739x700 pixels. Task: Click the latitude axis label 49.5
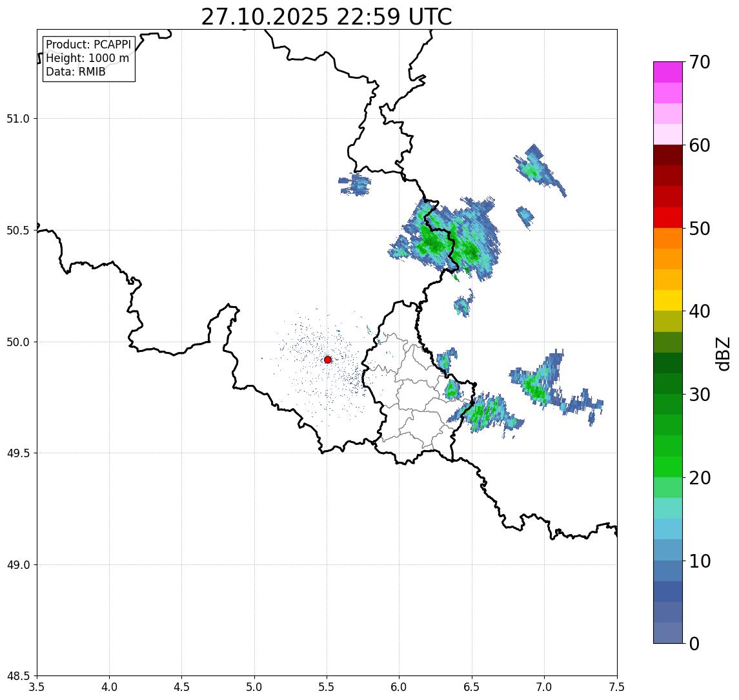click(18, 453)
